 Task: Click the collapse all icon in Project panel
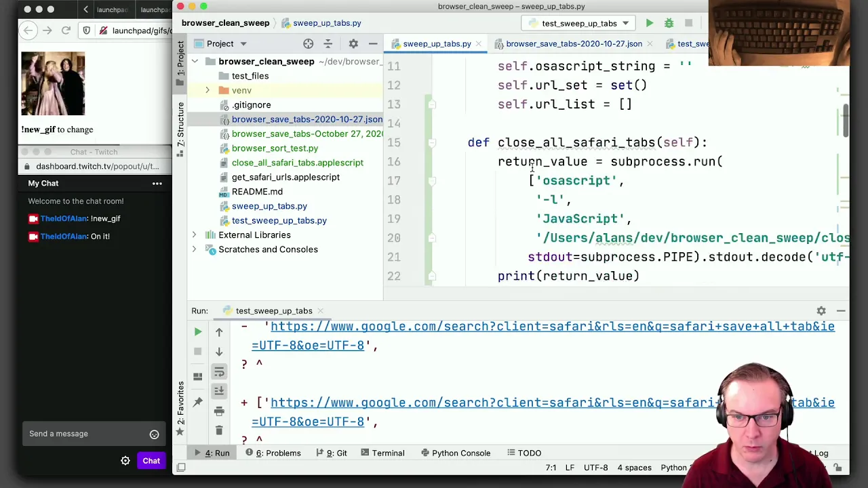[x=328, y=43]
